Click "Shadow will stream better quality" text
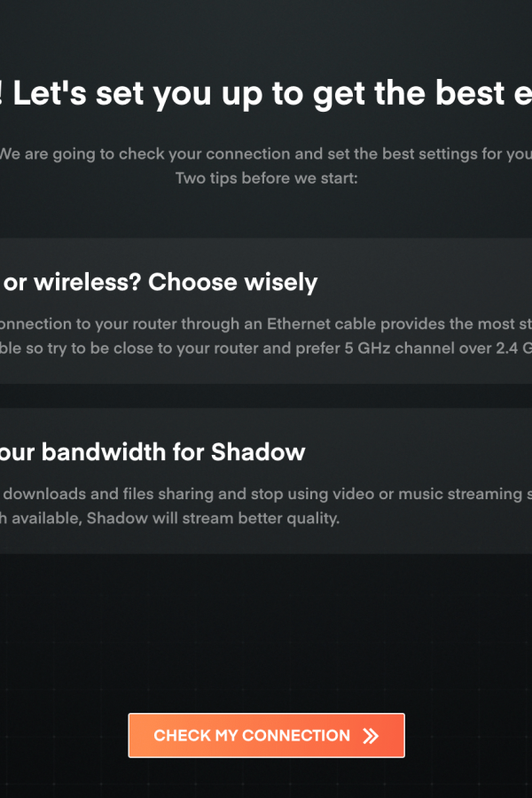 (213, 518)
